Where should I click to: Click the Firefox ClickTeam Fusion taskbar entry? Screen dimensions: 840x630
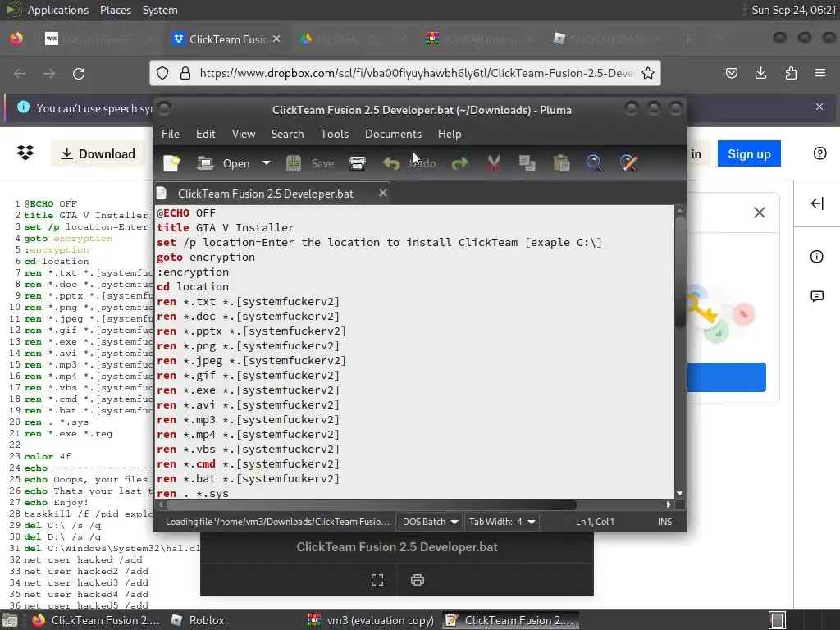[97, 620]
